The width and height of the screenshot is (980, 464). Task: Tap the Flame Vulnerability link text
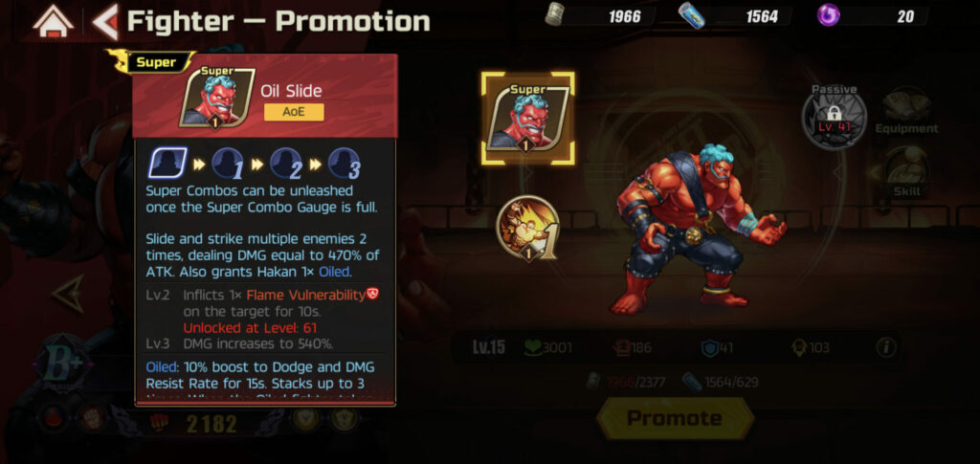[305, 296]
